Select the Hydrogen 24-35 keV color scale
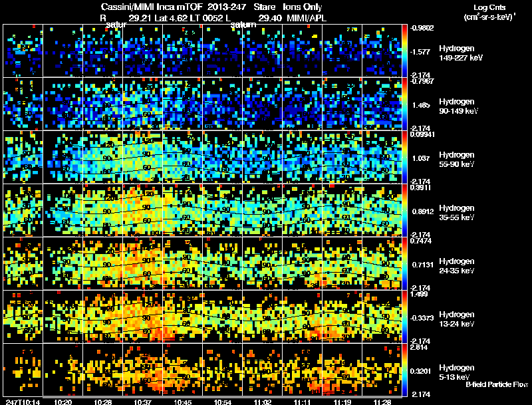 pos(404,263)
